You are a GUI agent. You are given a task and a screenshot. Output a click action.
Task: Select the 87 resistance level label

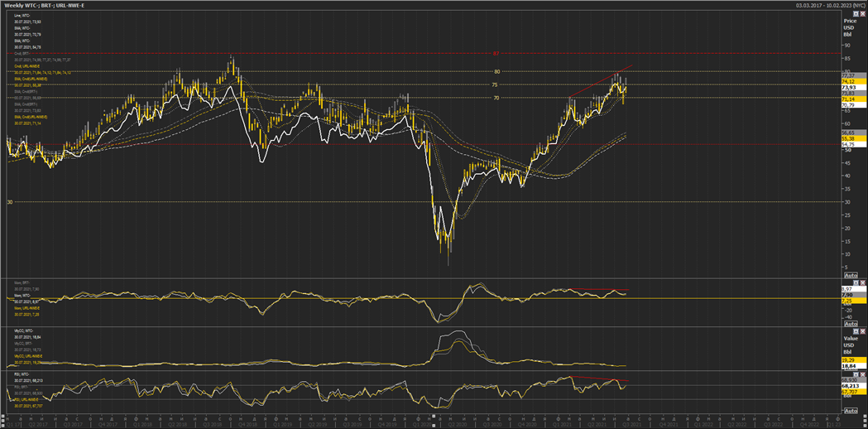click(x=496, y=53)
